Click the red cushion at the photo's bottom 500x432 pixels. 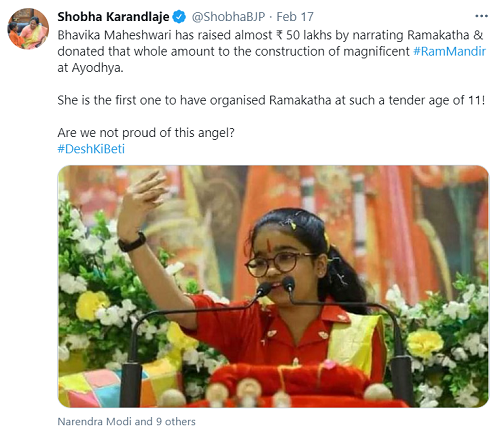[291, 379]
